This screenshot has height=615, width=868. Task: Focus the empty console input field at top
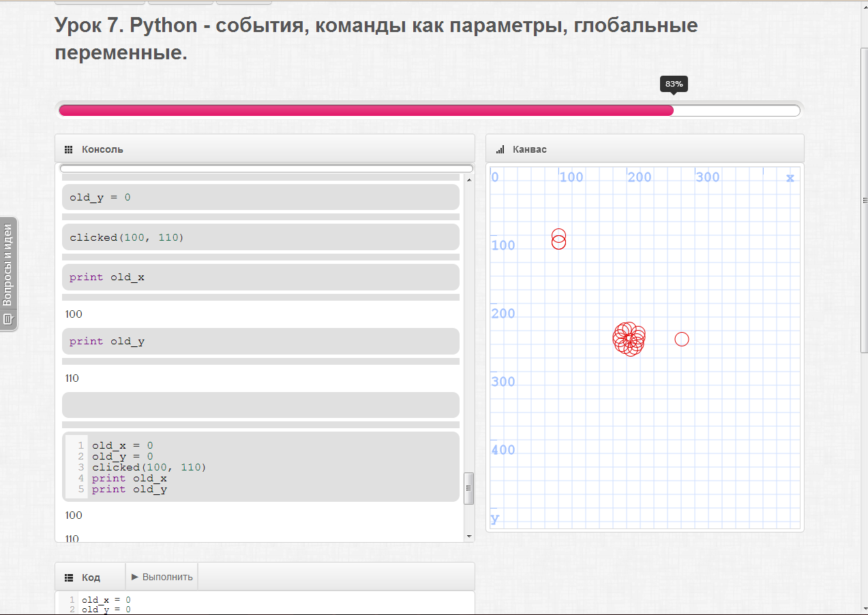click(x=266, y=168)
